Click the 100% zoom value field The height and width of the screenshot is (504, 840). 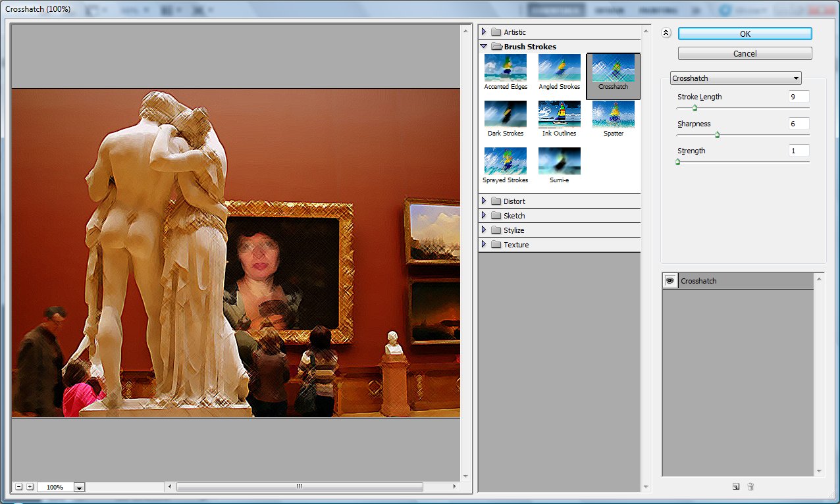(56, 488)
